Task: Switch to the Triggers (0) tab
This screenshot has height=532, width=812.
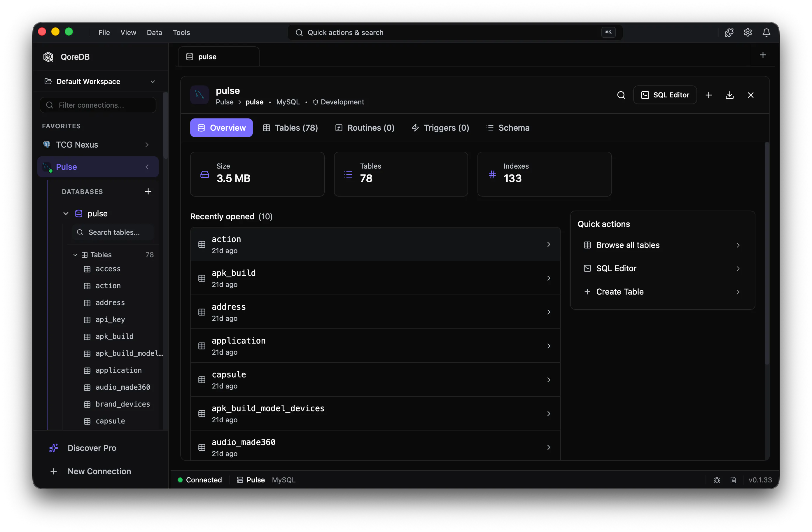Action: tap(440, 128)
